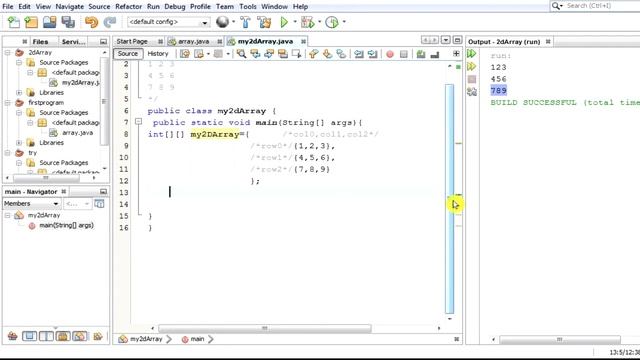This screenshot has height=360, width=640.
Task: Click the Stop grey square icon in Output panel
Action: click(471, 79)
